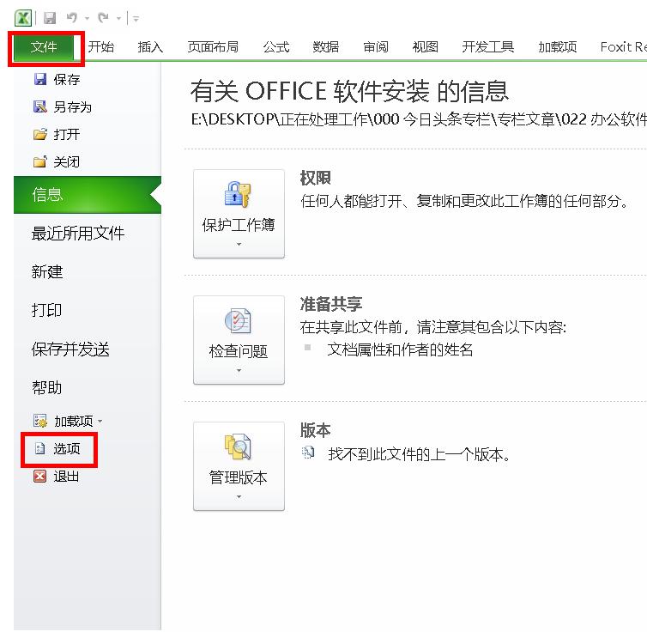Open the 帮助 backstage page
Image resolution: width=647 pixels, height=644 pixels.
pos(46,387)
